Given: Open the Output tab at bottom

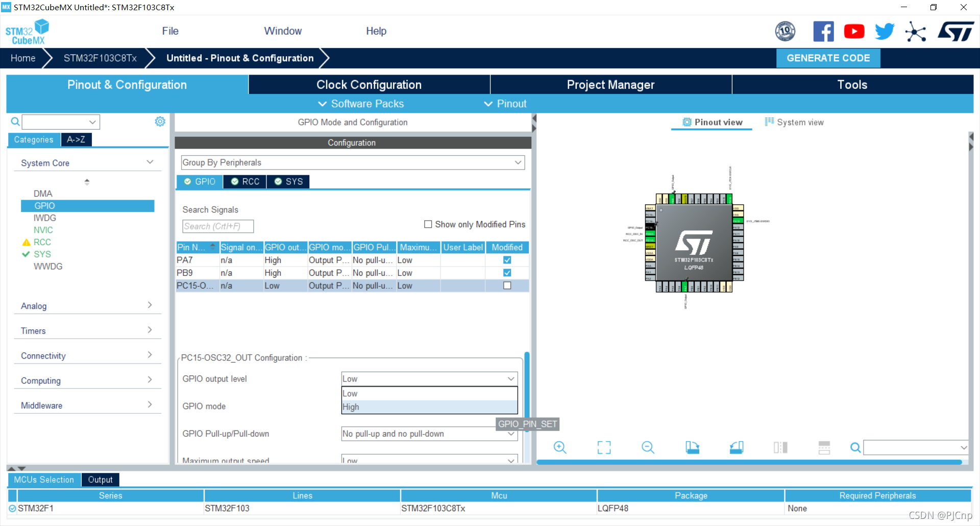Looking at the screenshot, I should (x=100, y=480).
